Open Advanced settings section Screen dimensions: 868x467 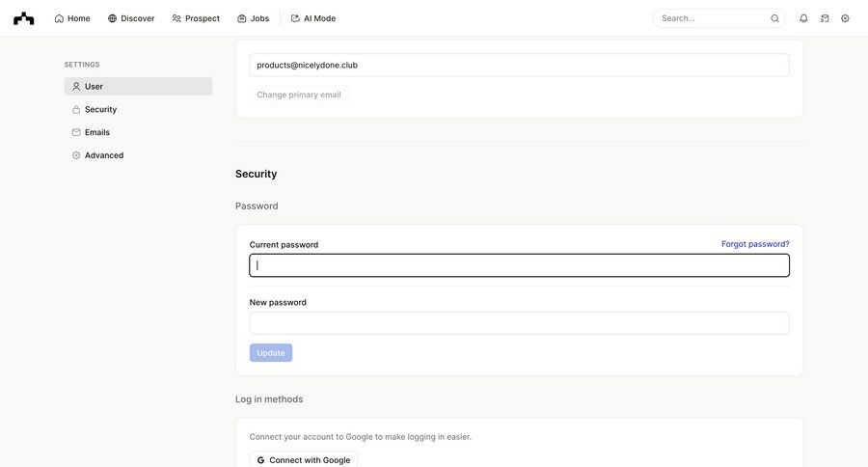(x=138, y=155)
